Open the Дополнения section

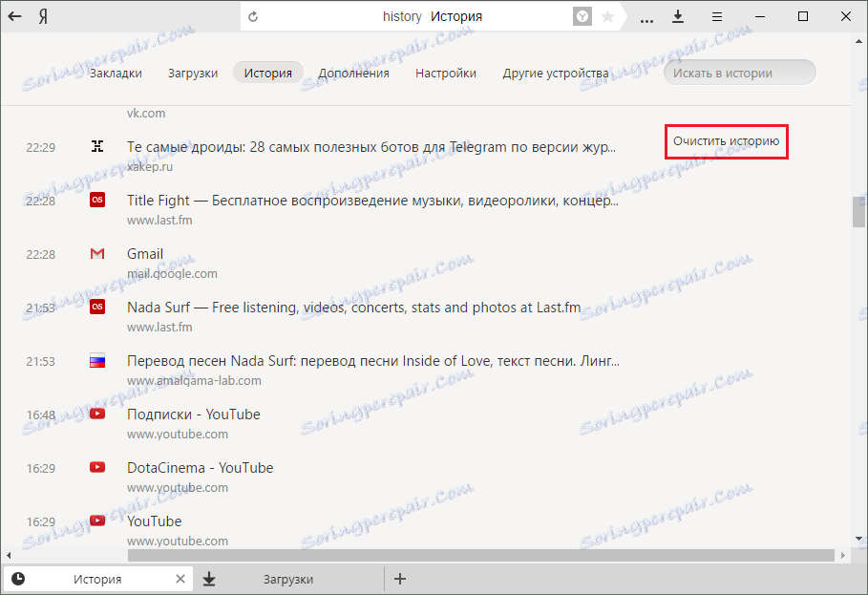pos(353,73)
